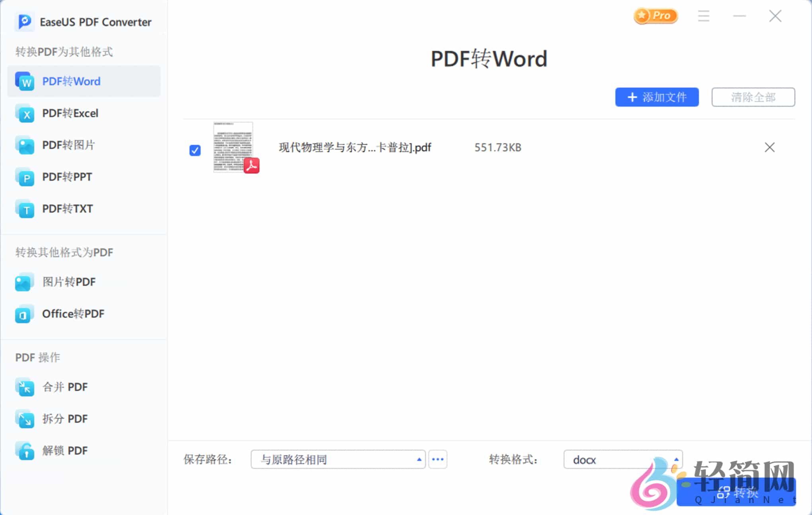The height and width of the screenshot is (515, 812).
Task: Open the 保存路径 dropdown
Action: (338, 459)
